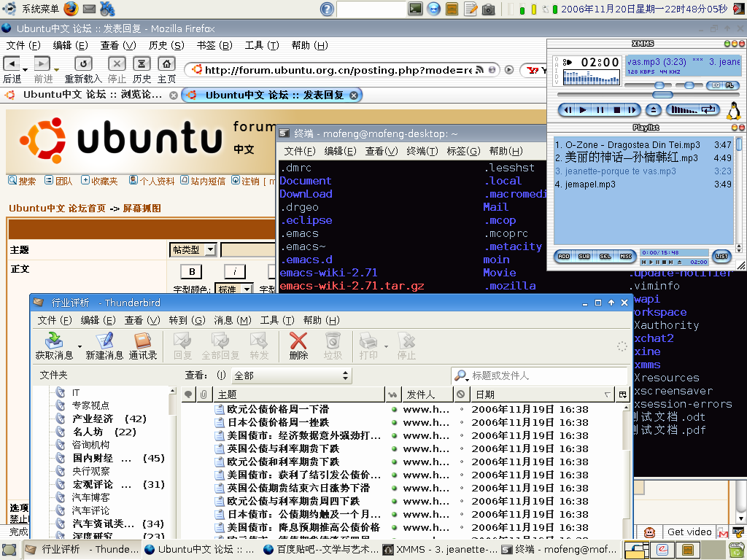The width and height of the screenshot is (747, 560).
Task: Toggle junk status column header in Thunderbird
Action: 461,394
